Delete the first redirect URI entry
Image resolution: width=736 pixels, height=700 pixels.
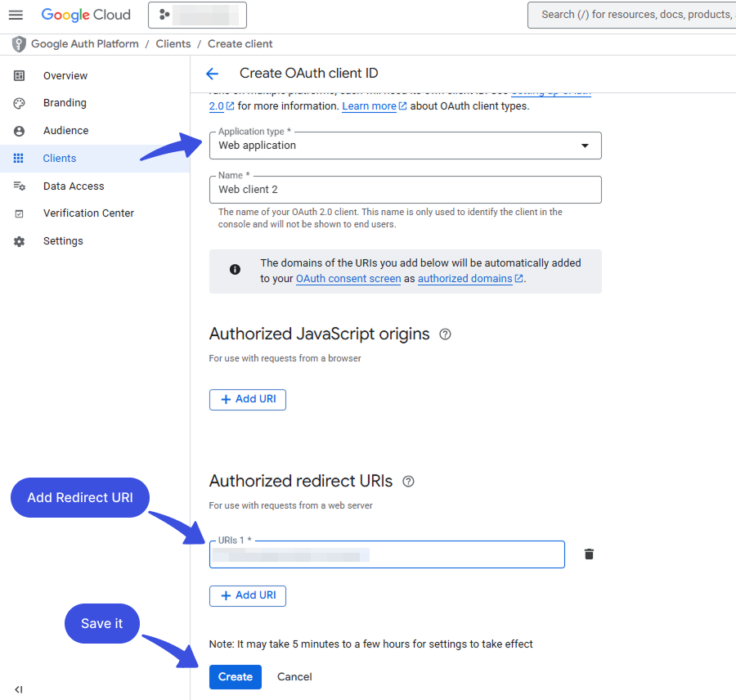(x=589, y=554)
